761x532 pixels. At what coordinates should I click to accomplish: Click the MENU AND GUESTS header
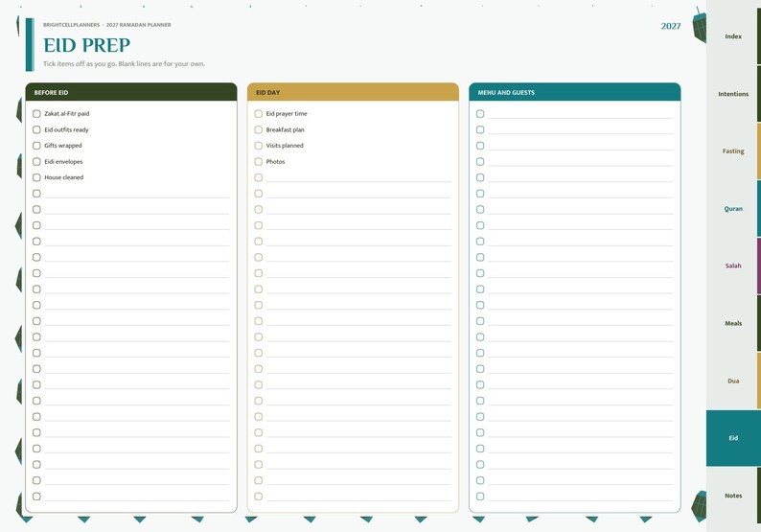[x=575, y=92]
